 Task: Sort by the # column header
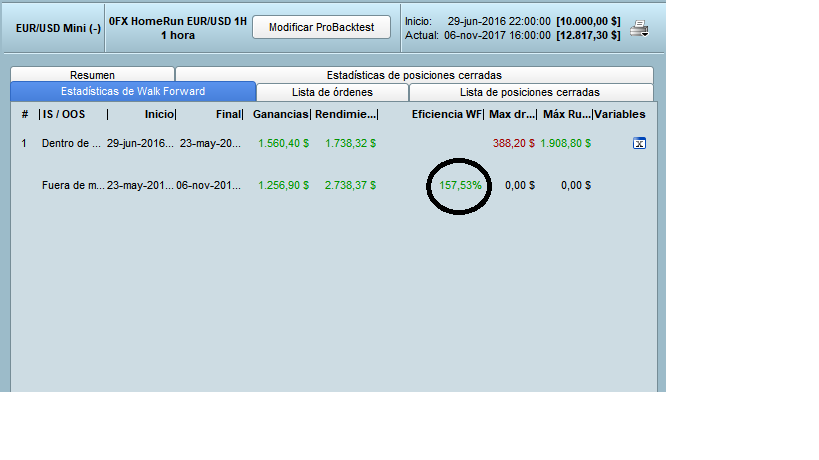click(25, 114)
